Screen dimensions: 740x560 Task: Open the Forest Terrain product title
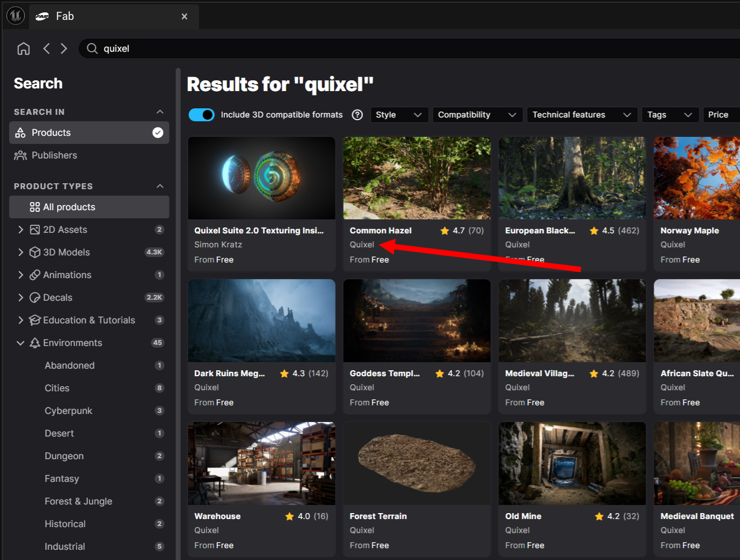378,516
